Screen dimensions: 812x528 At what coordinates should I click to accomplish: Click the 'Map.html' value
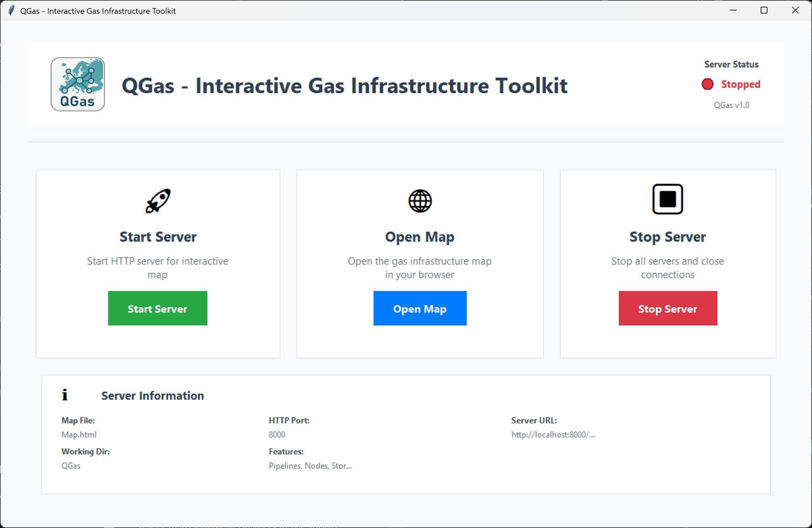(79, 435)
